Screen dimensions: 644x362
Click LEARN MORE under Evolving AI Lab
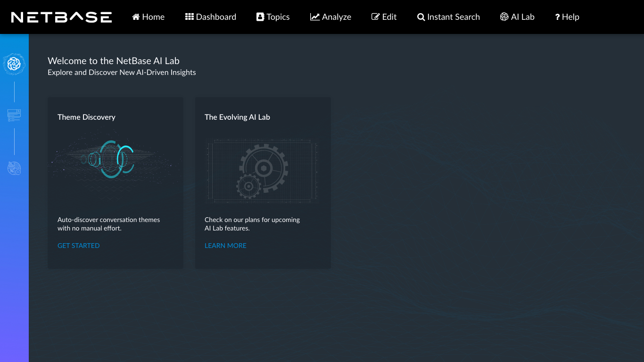click(x=225, y=246)
